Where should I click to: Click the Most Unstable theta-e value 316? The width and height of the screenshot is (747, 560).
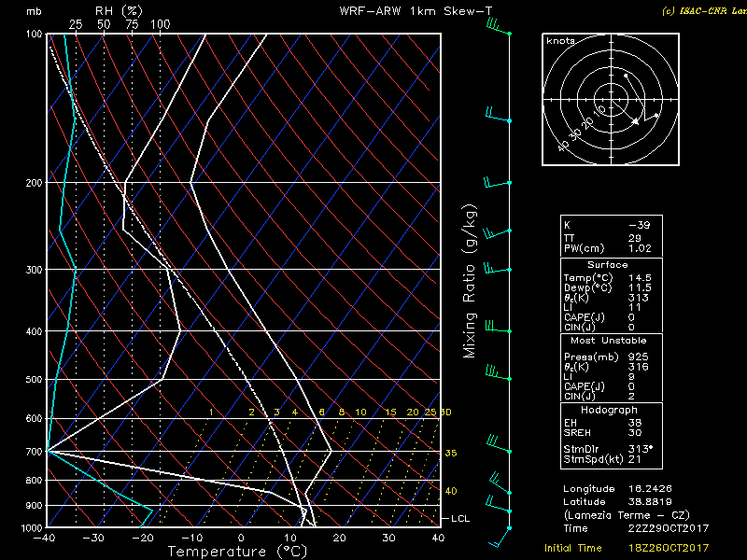click(x=638, y=367)
